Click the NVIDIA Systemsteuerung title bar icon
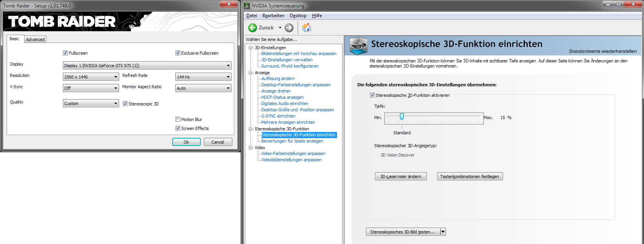Screen dimensions: 644x244 (247, 5)
